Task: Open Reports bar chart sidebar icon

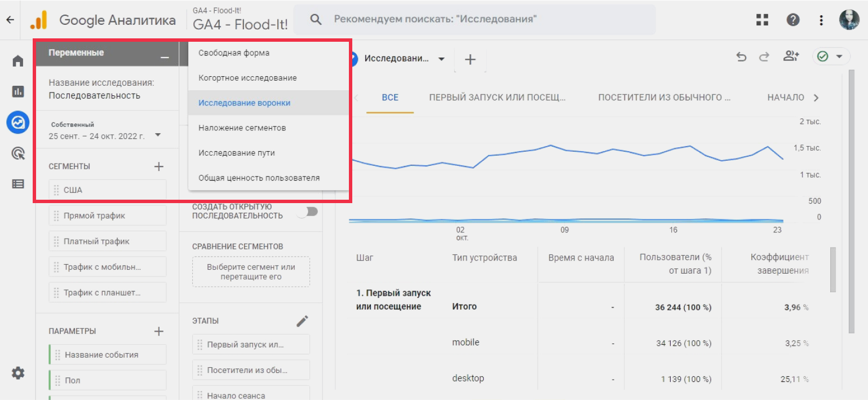Action: tap(18, 91)
